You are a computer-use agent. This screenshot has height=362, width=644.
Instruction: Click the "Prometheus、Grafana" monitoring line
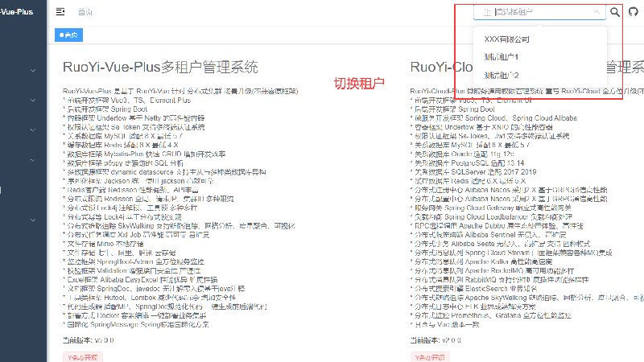click(x=491, y=315)
